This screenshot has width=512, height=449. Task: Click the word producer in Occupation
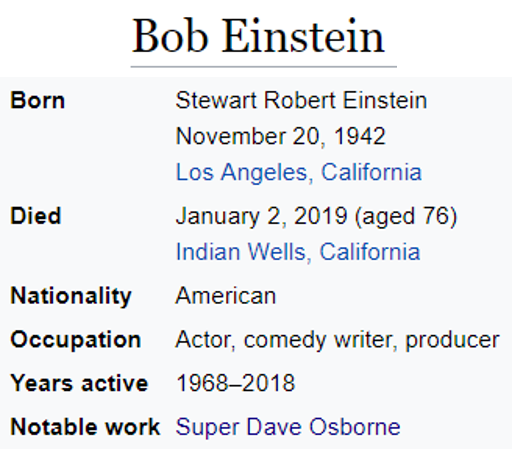click(452, 340)
